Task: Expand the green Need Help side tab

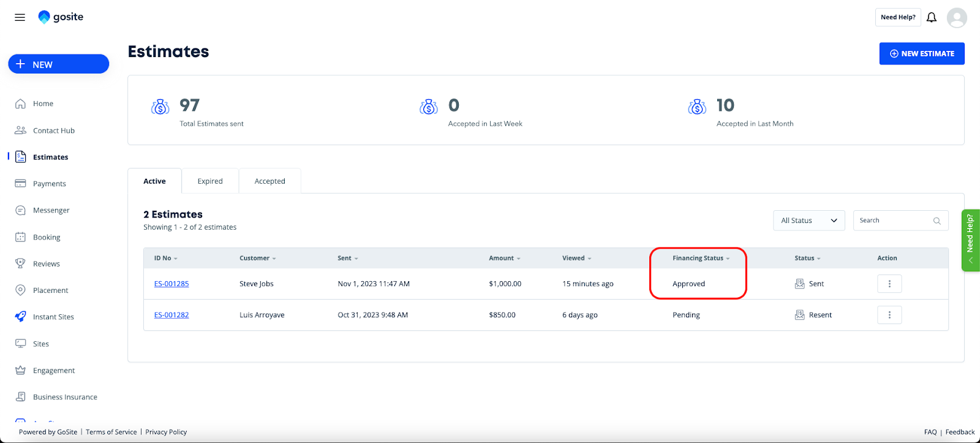Action: point(970,240)
